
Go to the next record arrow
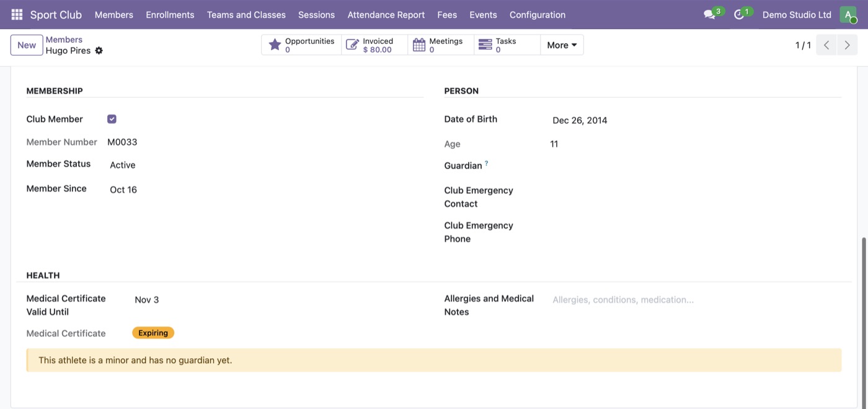[847, 45]
